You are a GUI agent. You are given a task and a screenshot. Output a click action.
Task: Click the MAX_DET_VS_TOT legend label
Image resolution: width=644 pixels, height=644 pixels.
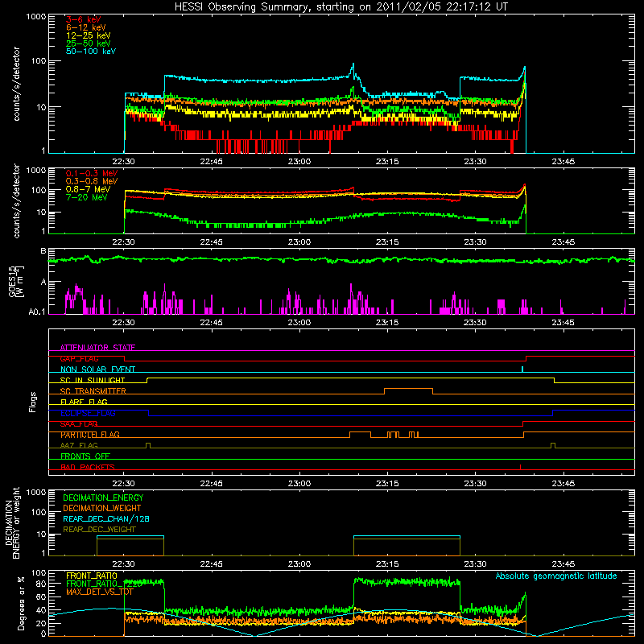click(x=100, y=592)
